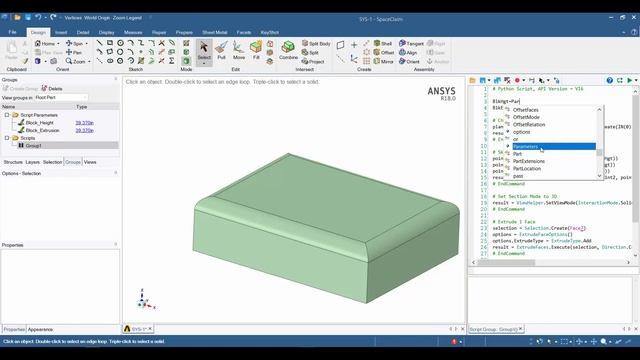Open the File menu

(x=12, y=32)
